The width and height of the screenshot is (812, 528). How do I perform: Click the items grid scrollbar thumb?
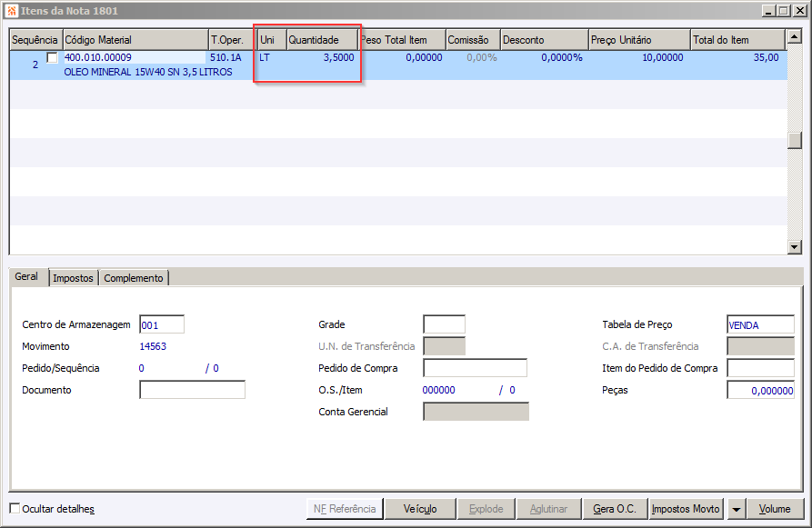795,140
